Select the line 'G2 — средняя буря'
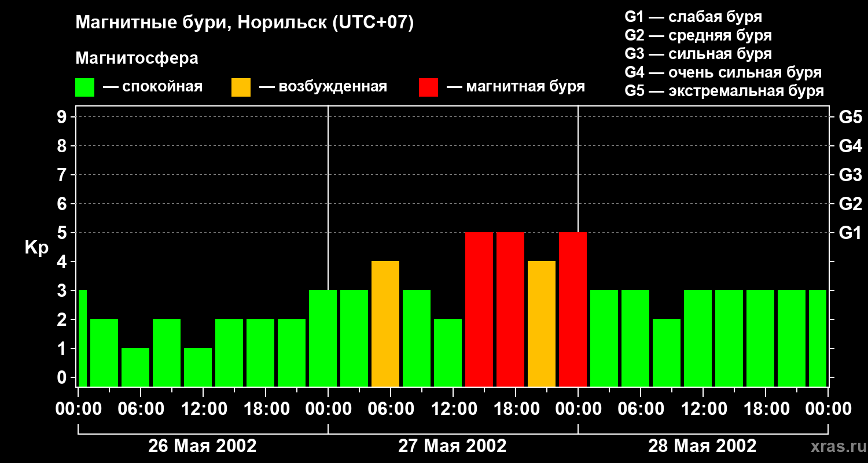The image size is (868, 463). pyautogui.click(x=698, y=35)
